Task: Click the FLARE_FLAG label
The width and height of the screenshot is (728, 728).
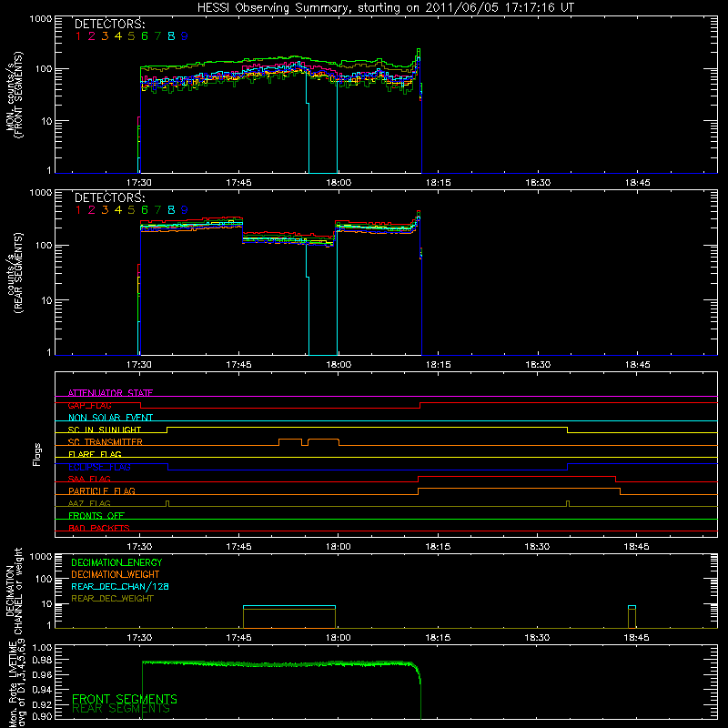Action: (x=95, y=454)
